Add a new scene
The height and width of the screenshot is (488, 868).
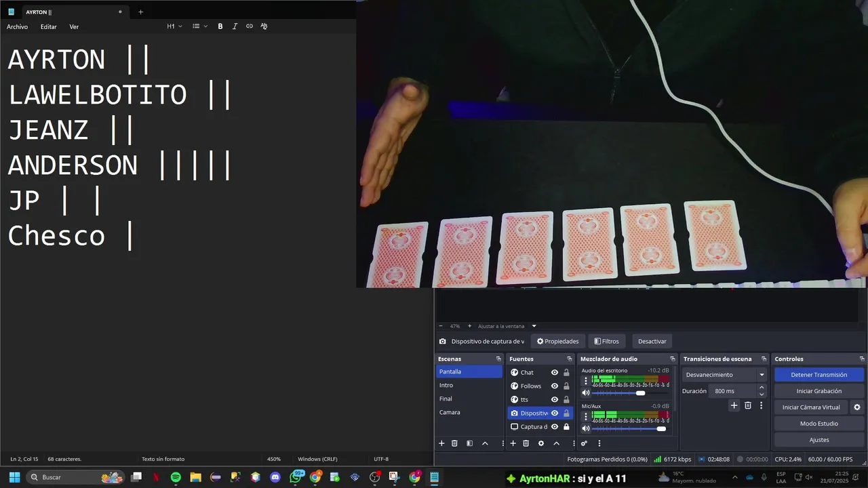(x=441, y=443)
